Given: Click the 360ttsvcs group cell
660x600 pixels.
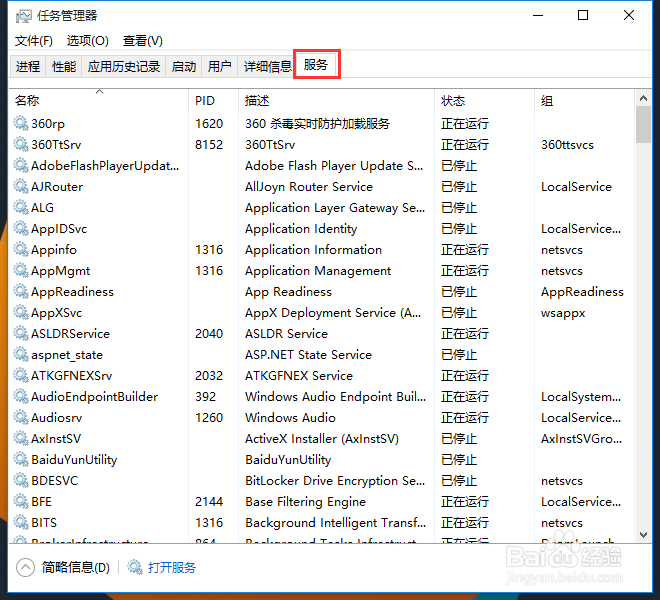Looking at the screenshot, I should pyautogui.click(x=567, y=144).
